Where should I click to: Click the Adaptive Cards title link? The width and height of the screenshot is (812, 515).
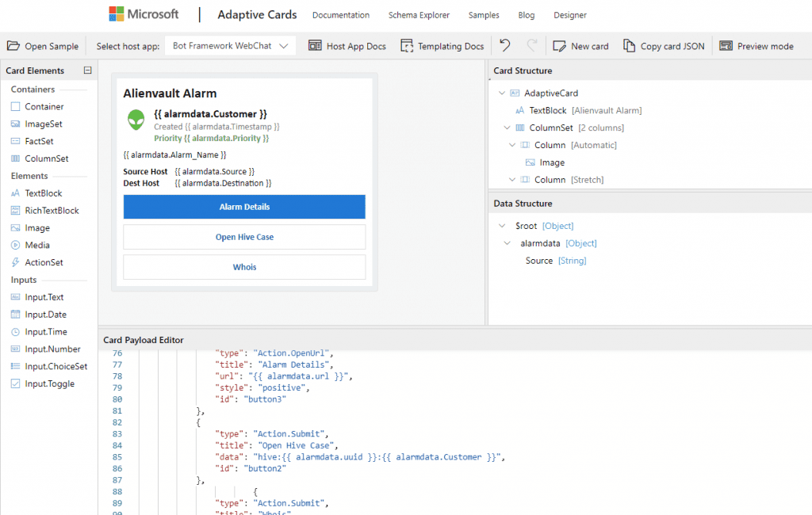[257, 14]
